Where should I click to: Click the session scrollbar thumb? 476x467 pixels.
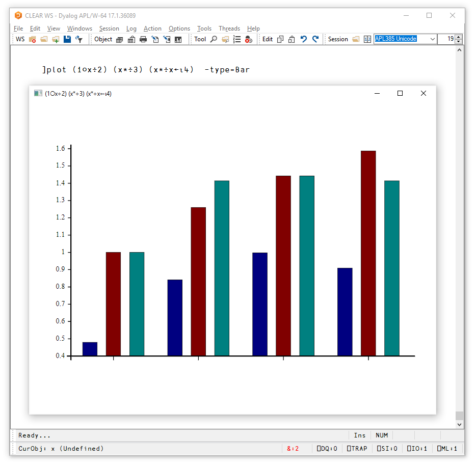click(459, 416)
